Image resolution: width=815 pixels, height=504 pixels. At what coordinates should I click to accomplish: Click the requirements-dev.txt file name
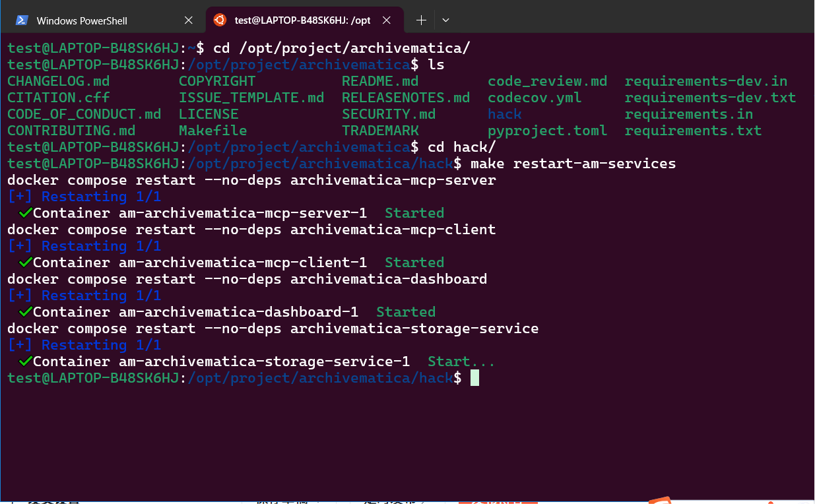click(711, 98)
